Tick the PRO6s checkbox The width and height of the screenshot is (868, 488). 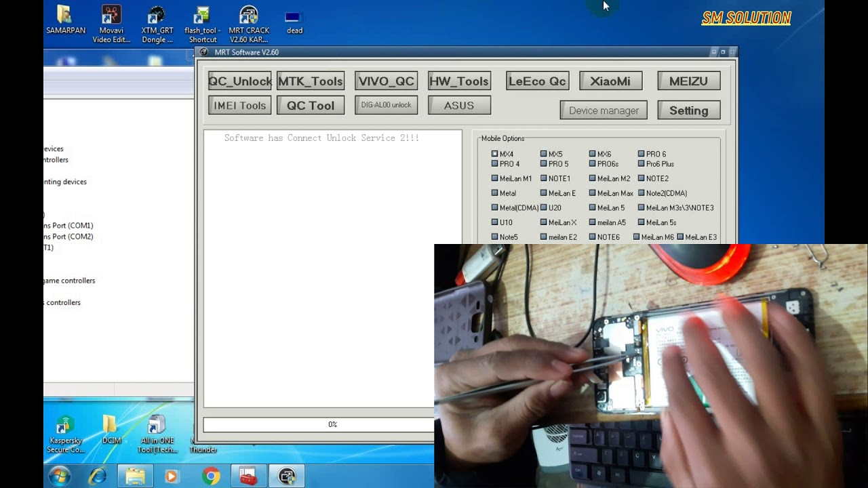point(592,164)
